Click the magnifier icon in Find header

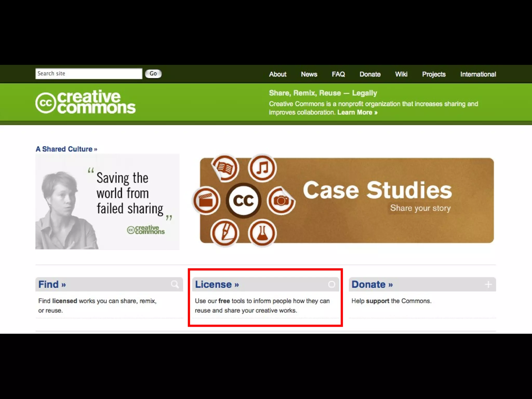175,284
